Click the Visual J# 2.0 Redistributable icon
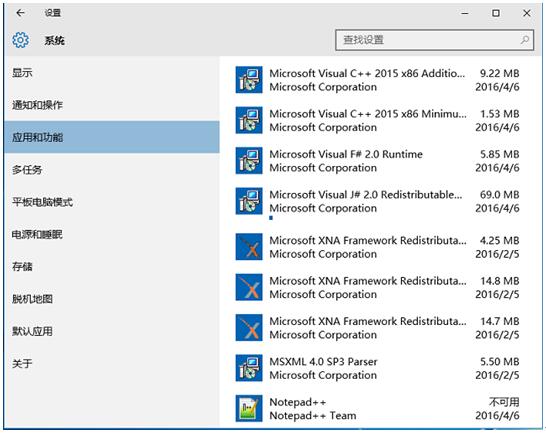Viewport: 546px width, 433px height. point(249,201)
